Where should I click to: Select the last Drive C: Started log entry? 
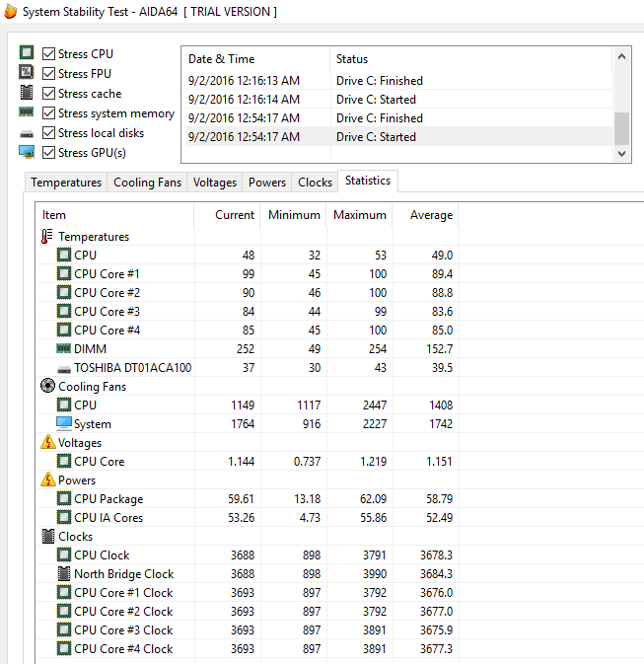(x=376, y=137)
